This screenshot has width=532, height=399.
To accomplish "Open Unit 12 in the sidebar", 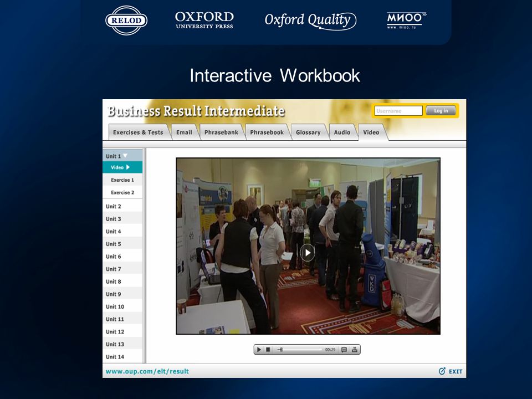I will point(122,332).
